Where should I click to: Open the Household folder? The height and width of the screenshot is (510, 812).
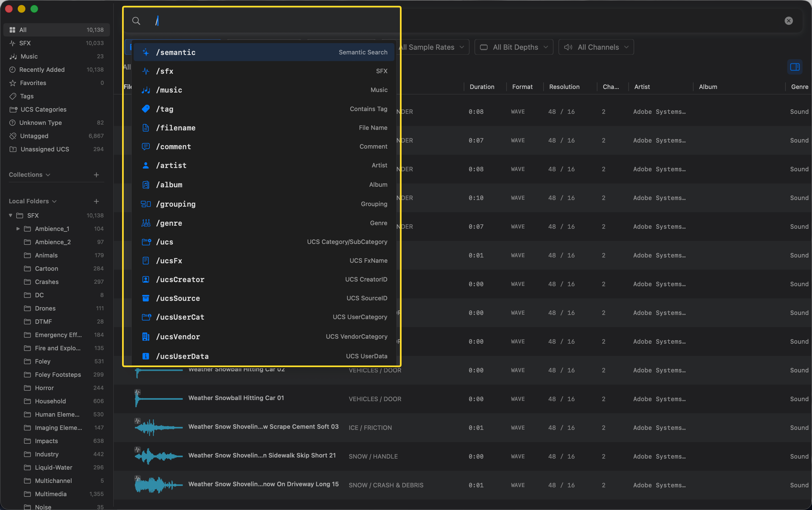[x=57, y=401]
